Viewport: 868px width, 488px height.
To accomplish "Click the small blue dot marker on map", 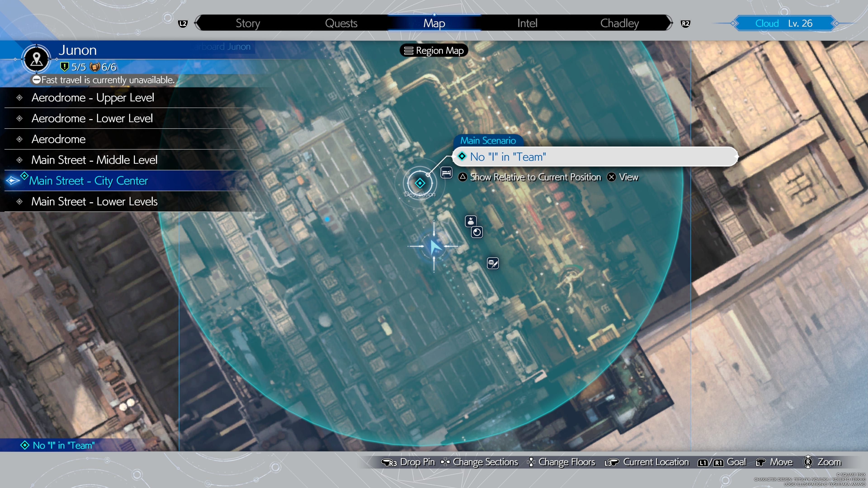I will [x=327, y=219].
